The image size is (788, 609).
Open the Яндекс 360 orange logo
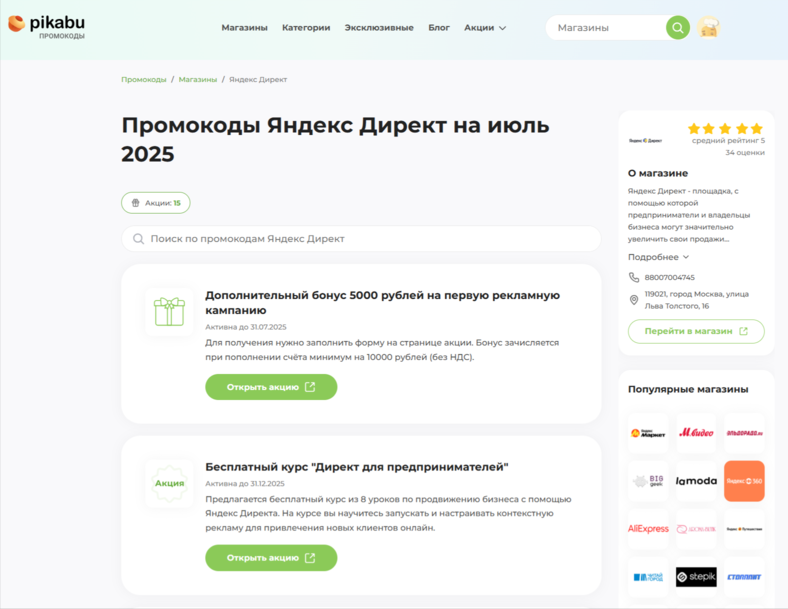744,481
